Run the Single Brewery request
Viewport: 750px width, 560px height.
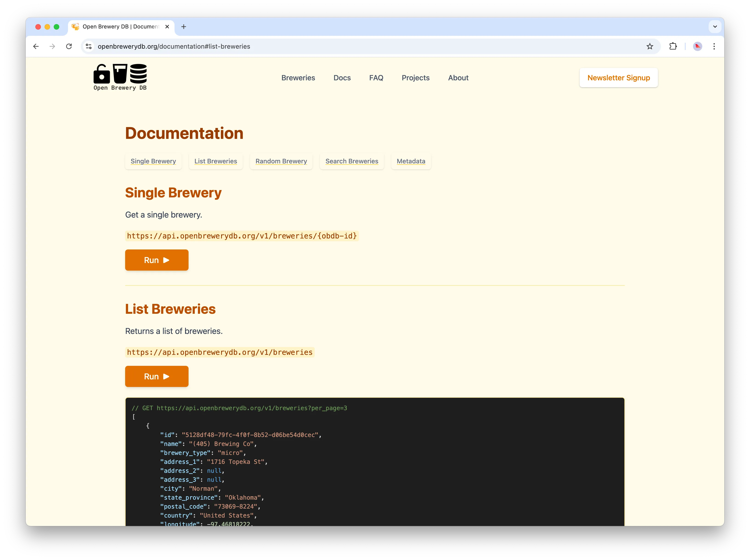(x=157, y=260)
